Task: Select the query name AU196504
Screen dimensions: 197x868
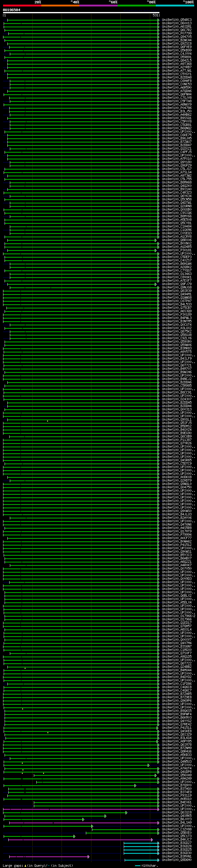Action: tap(11, 10)
